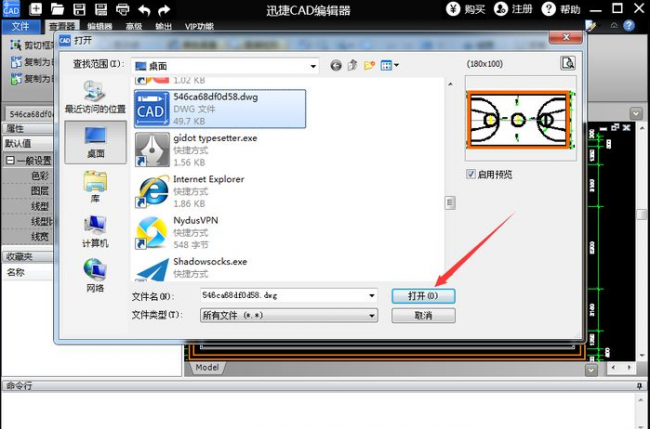This screenshot has width=650, height=429.
Task: Click the 文件名 filename input field
Action: [283, 296]
